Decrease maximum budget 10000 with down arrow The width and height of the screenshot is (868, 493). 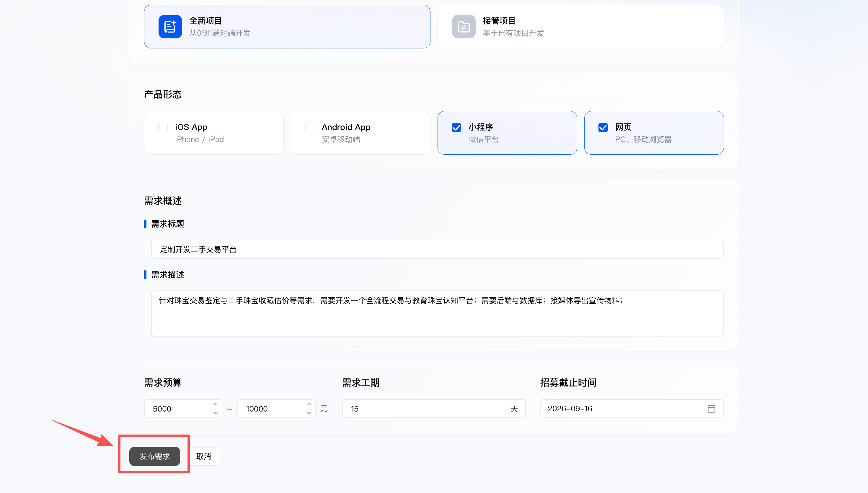309,413
